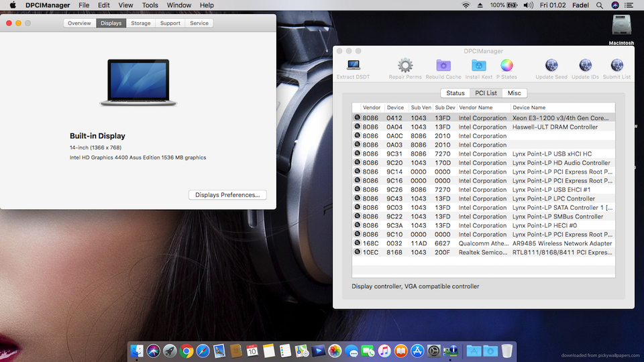Image resolution: width=644 pixels, height=362 pixels.
Task: Open Downloads folder in dock
Action: pos(490,351)
